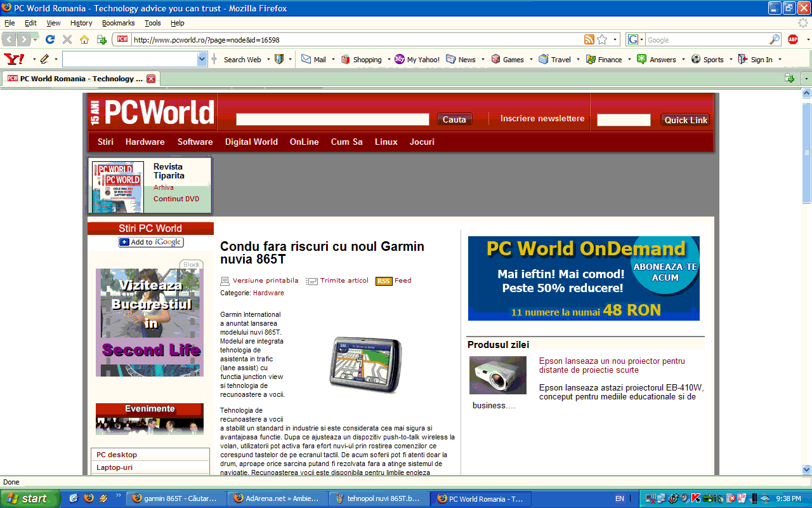Screen dimensions: 812x508
Task: Click the Add to iGoogle button
Action: coord(151,242)
